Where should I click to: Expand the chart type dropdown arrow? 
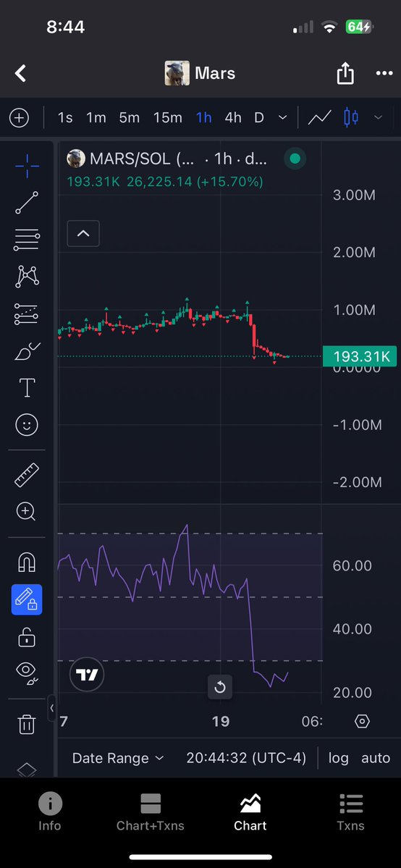tap(379, 117)
